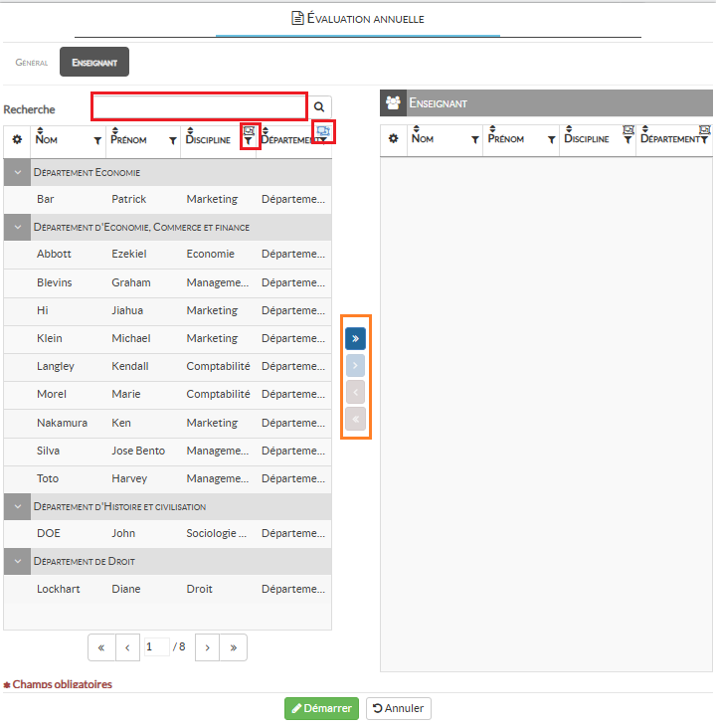Image resolution: width=716 pixels, height=728 pixels.
Task: Click the Discipline filter funnel in the left table
Action: pos(248,141)
